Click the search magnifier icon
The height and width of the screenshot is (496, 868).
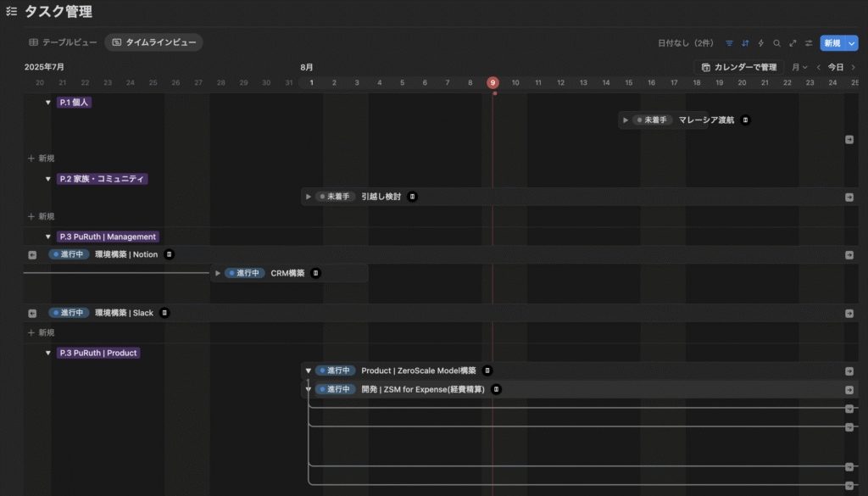[x=776, y=42]
